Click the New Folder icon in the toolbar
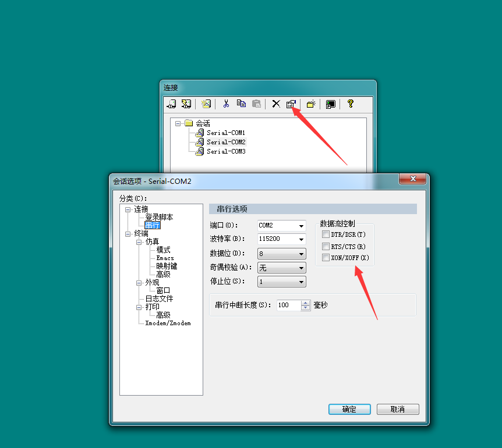502x448 pixels. pos(311,104)
